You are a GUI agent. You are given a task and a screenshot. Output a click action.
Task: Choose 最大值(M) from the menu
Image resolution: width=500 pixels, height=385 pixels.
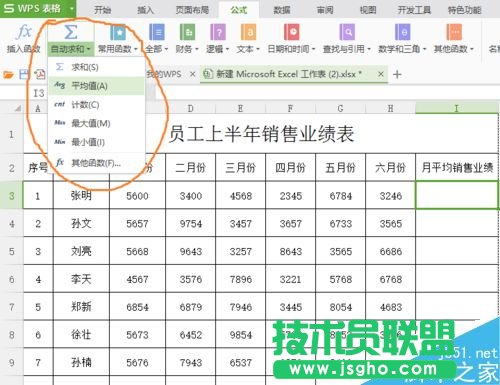[96, 123]
